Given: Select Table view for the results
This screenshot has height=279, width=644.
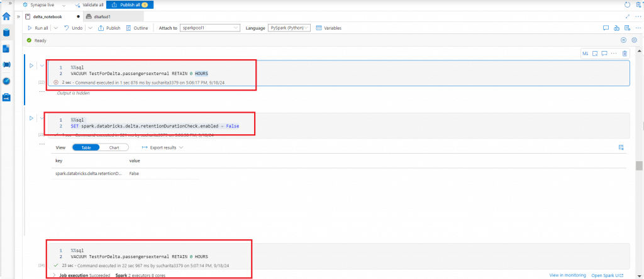Looking at the screenshot, I should click(x=86, y=147).
